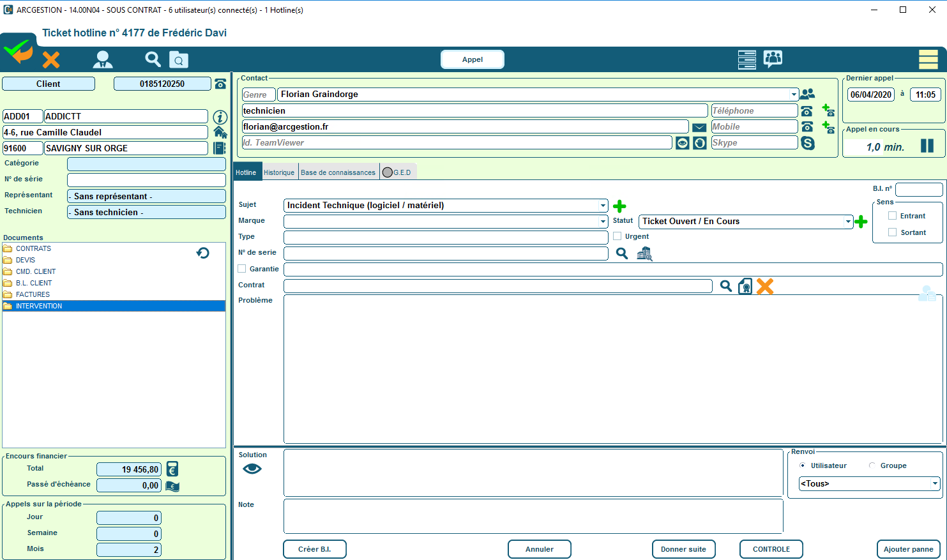This screenshot has width=947, height=560.
Task: Enable the Urgent checkbox
Action: pos(617,236)
